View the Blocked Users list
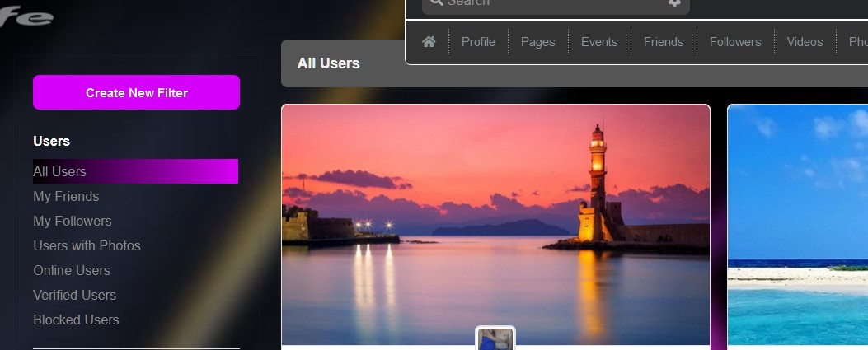 (x=76, y=320)
